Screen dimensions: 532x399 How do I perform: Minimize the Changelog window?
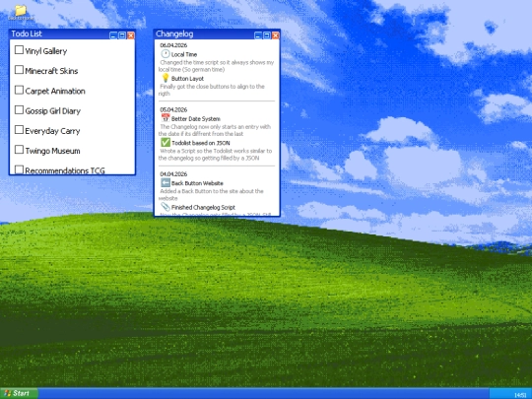pyautogui.click(x=258, y=35)
